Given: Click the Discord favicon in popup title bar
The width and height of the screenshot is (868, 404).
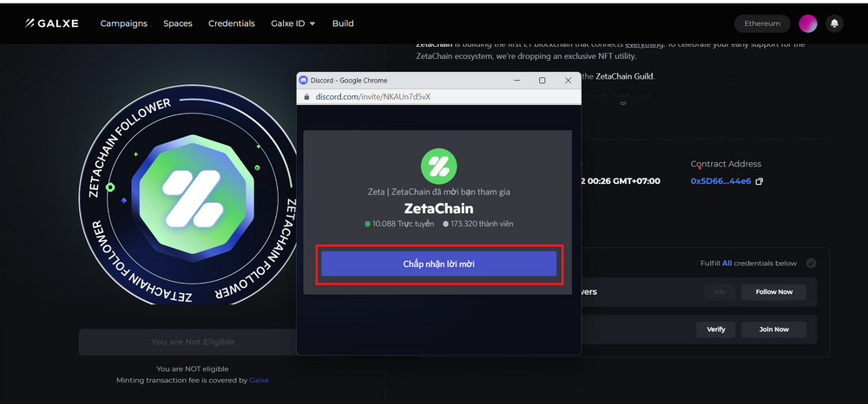Looking at the screenshot, I should pyautogui.click(x=303, y=80).
